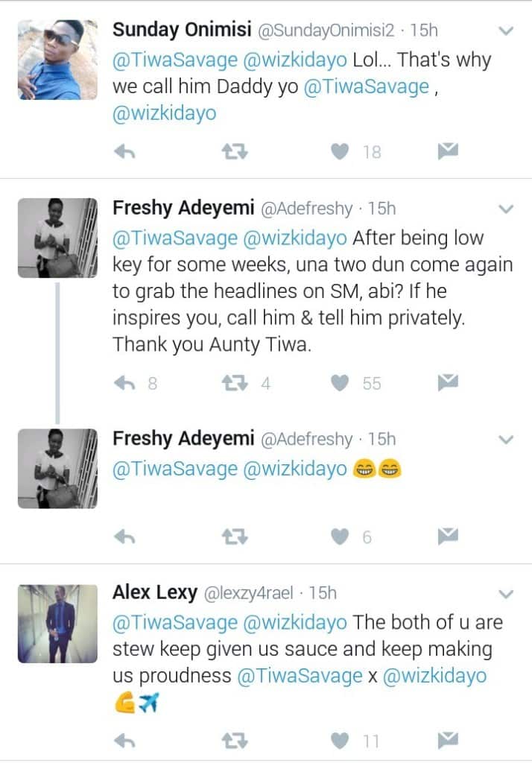View Sunday Onimisi's profile picture
This screenshot has width=532, height=763.
pyautogui.click(x=57, y=60)
